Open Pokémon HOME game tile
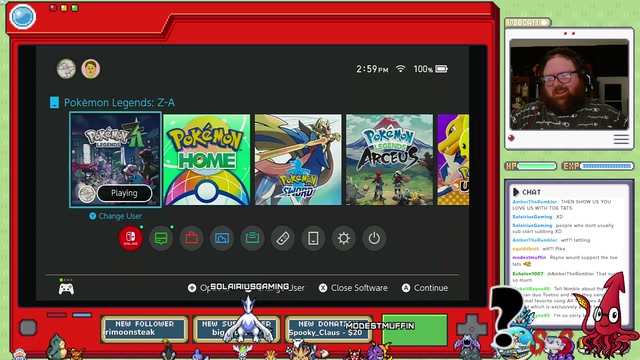This screenshot has width=640, height=360. [x=207, y=160]
